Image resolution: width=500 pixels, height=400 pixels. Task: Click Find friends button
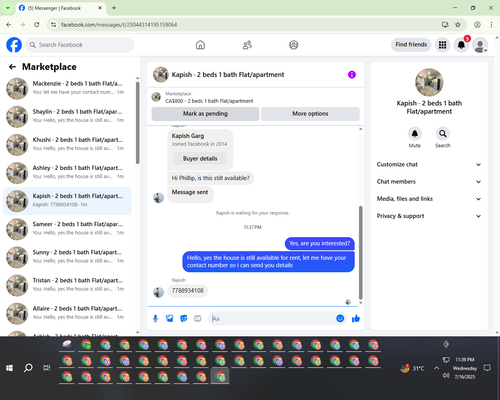click(x=411, y=45)
